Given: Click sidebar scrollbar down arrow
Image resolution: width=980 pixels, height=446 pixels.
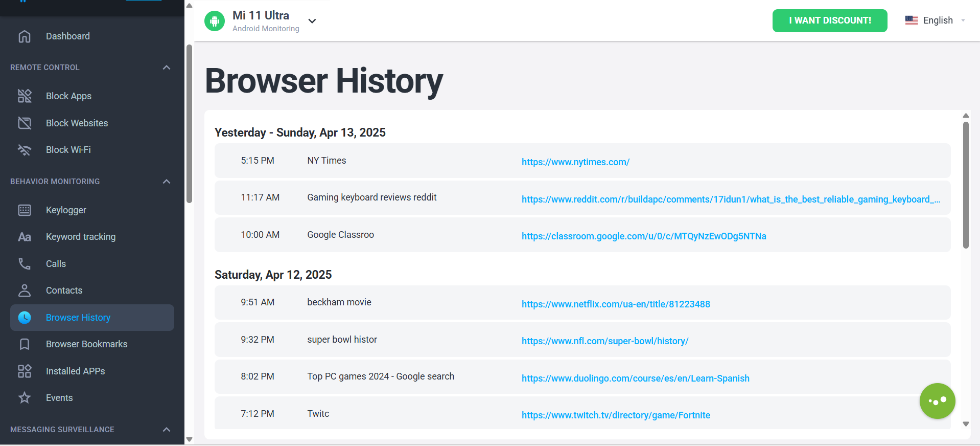Looking at the screenshot, I should (189, 439).
